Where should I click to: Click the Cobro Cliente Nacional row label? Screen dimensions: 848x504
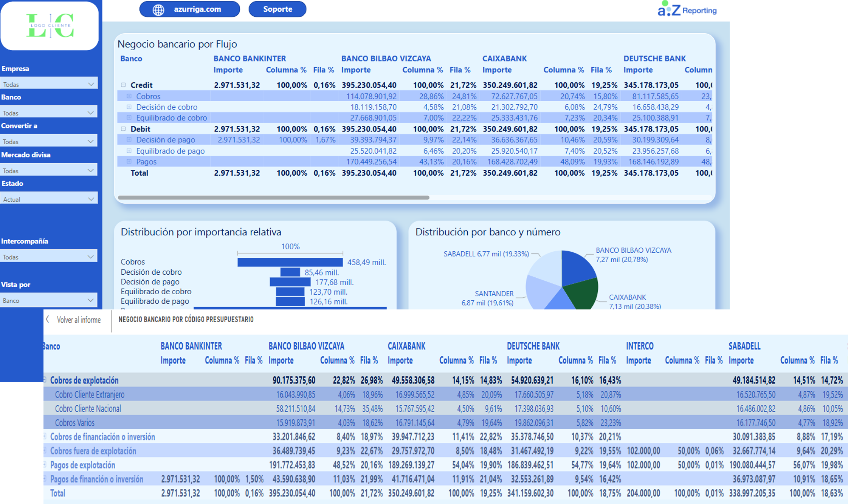tap(88, 408)
